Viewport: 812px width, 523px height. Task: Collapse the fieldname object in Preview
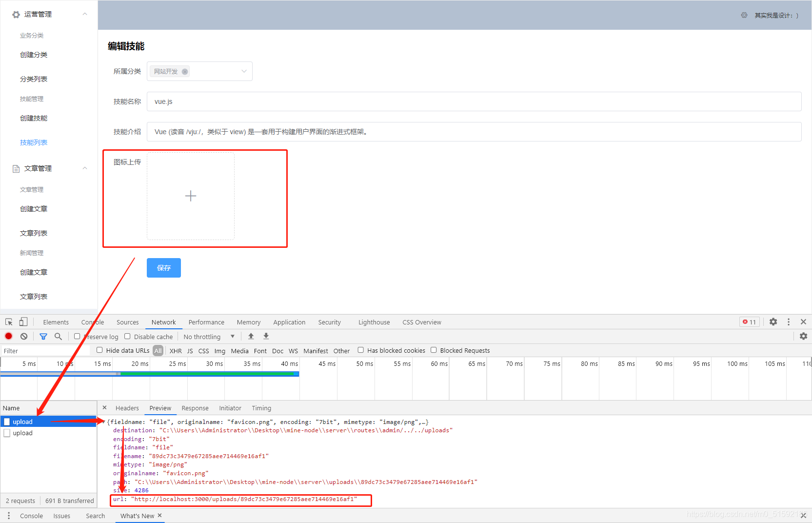pyautogui.click(x=103, y=422)
